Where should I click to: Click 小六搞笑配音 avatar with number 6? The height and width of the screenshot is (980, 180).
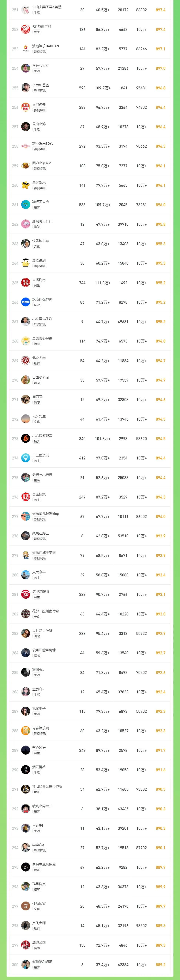click(26, 439)
